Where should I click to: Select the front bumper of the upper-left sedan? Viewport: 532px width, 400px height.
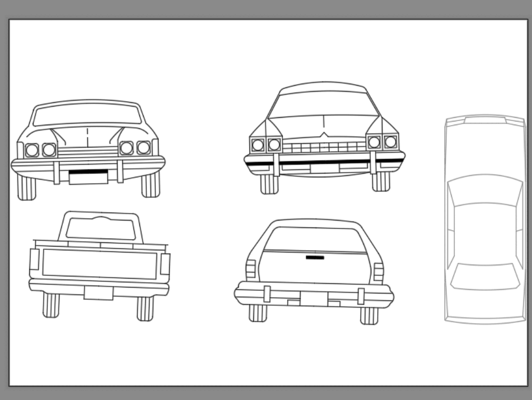click(x=89, y=160)
